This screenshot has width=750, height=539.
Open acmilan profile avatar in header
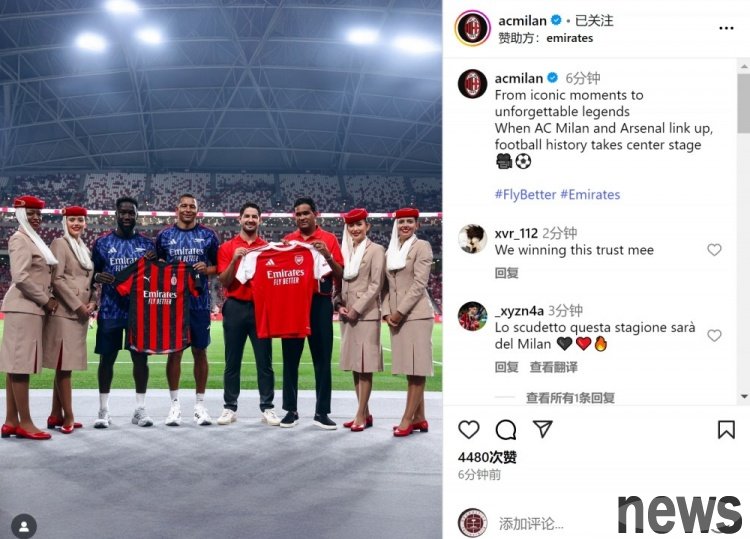click(473, 28)
